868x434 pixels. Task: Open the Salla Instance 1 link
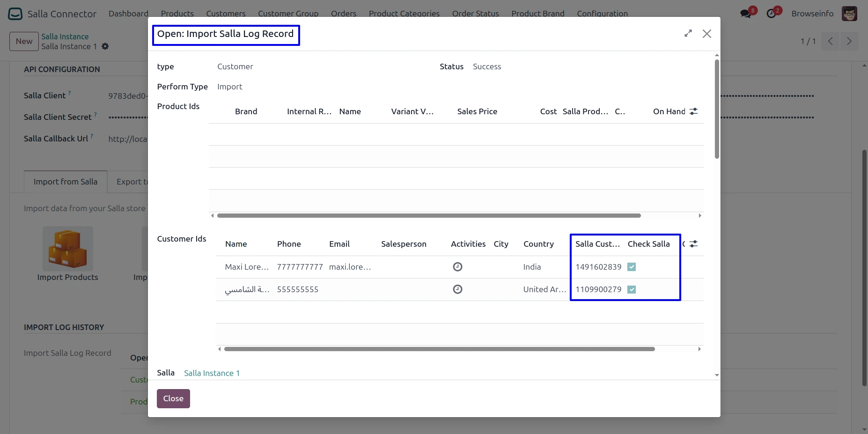point(212,373)
